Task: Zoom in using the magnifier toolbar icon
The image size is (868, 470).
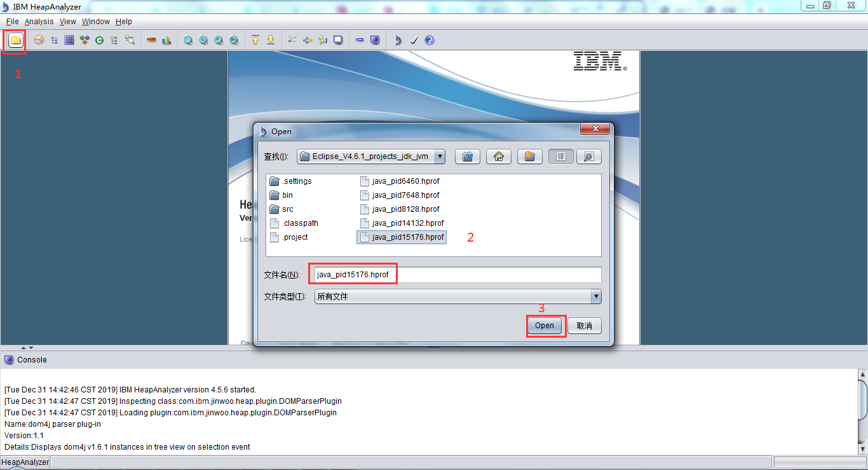Action: 188,39
